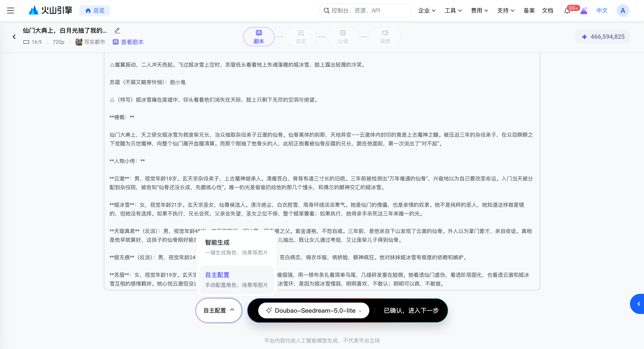Screen dimensions: 644x349
Task: Switch to the 分镜 step tab
Action: [x=343, y=37]
